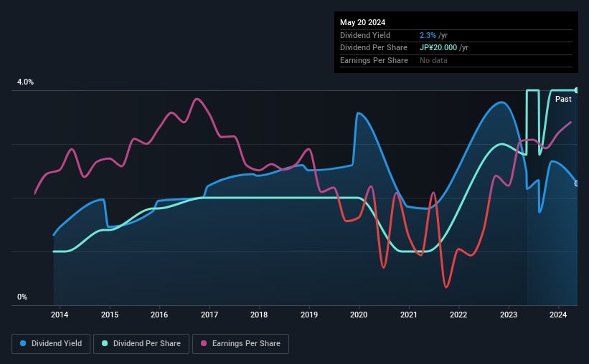Click the 2.3% dividend yield value in tooltip
The height and width of the screenshot is (364, 589).
coord(428,35)
